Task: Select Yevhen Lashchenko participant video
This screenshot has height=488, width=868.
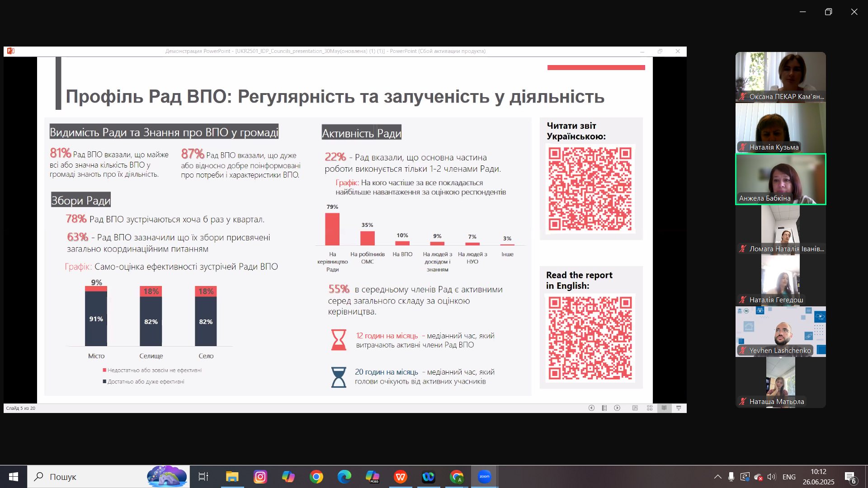Action: (780, 332)
